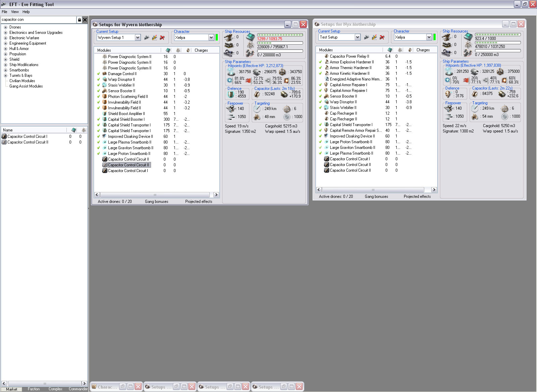Open the Character dropdown in Wyvern window

(x=211, y=38)
